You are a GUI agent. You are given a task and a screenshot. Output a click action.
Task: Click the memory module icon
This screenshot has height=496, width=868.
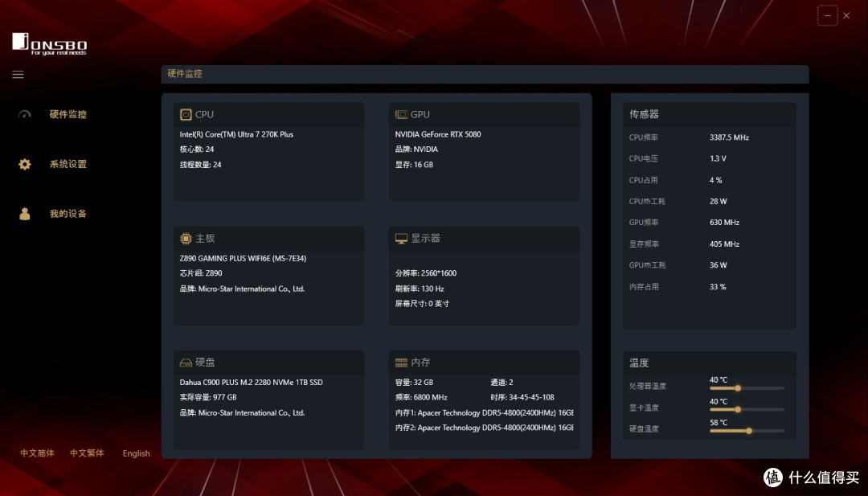coord(401,363)
